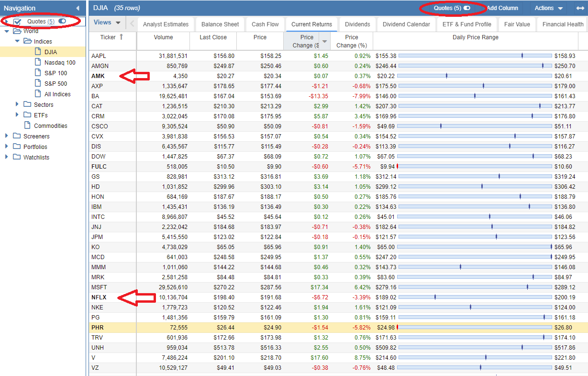This screenshot has width=588, height=376.
Task: Collapse the World tree node
Action: click(x=7, y=31)
